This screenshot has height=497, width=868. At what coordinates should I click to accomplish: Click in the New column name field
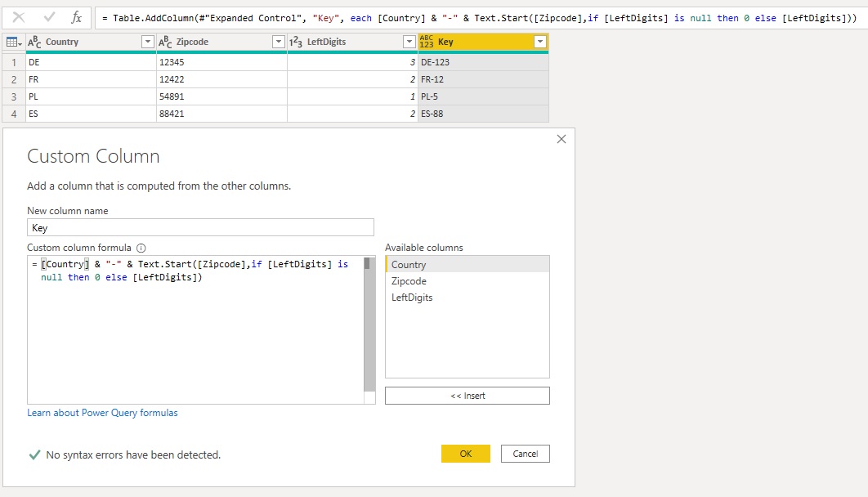tap(200, 227)
